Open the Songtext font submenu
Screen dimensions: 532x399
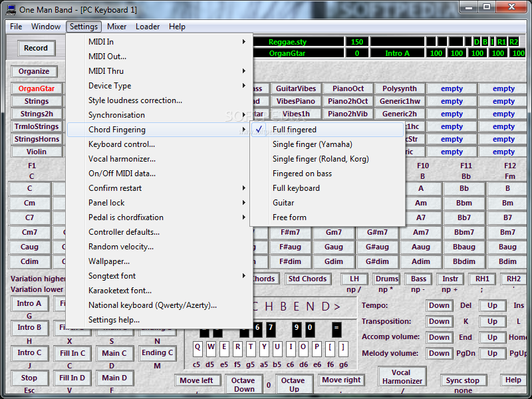click(160, 276)
